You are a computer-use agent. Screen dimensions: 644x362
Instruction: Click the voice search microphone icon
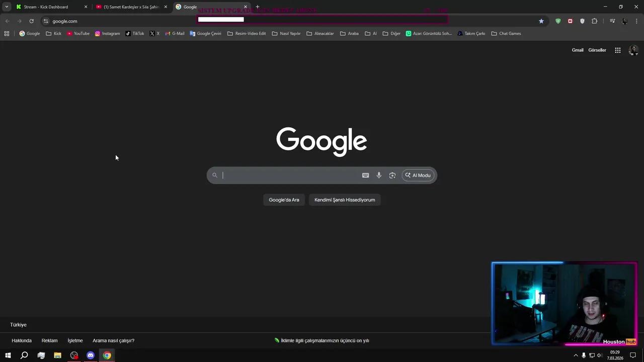pos(379,175)
